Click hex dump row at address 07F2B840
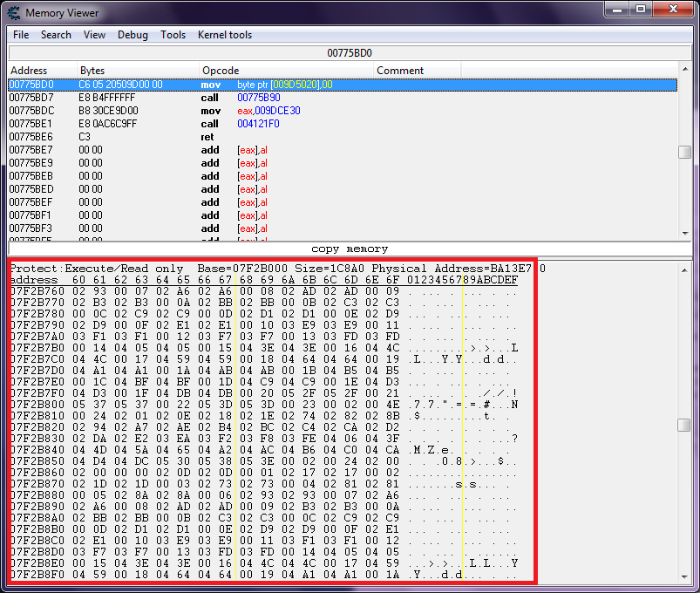The height and width of the screenshot is (593, 700). pos(262,450)
